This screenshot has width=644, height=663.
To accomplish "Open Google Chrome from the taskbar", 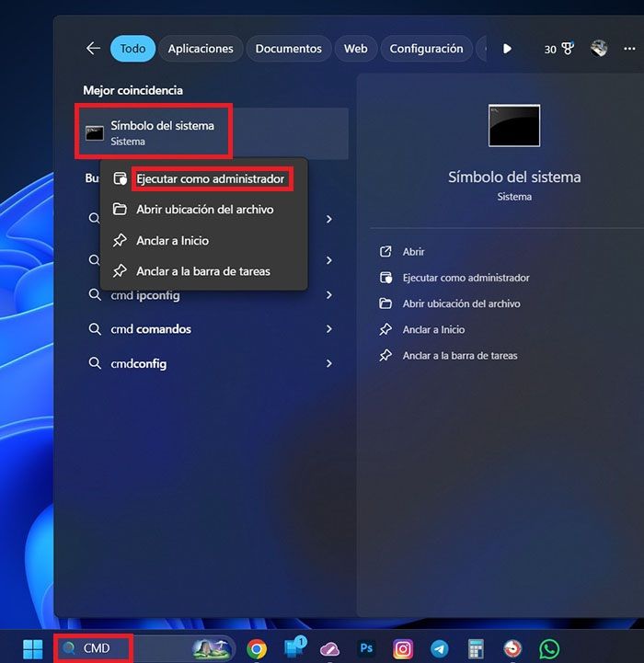I will tap(257, 648).
